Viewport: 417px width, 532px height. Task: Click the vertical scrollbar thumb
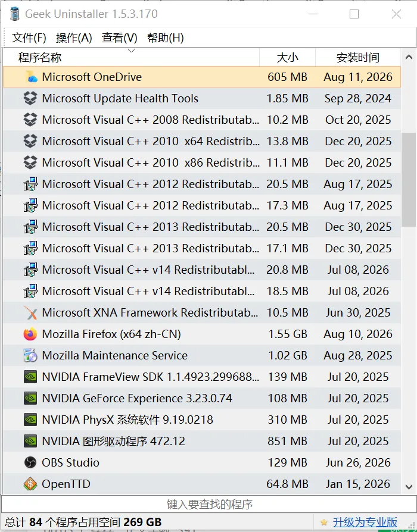pos(409,180)
